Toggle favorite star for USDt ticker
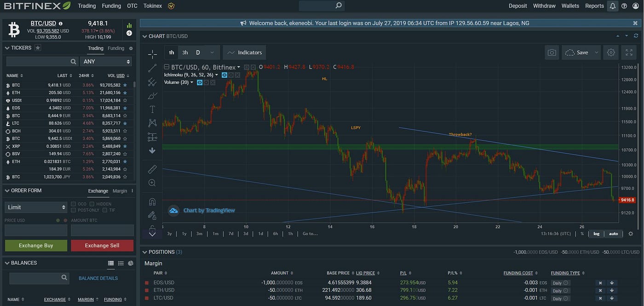644x306 pixels. click(x=125, y=100)
